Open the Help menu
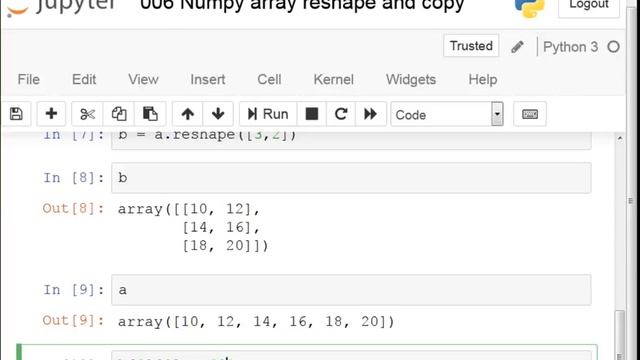 [x=483, y=80]
